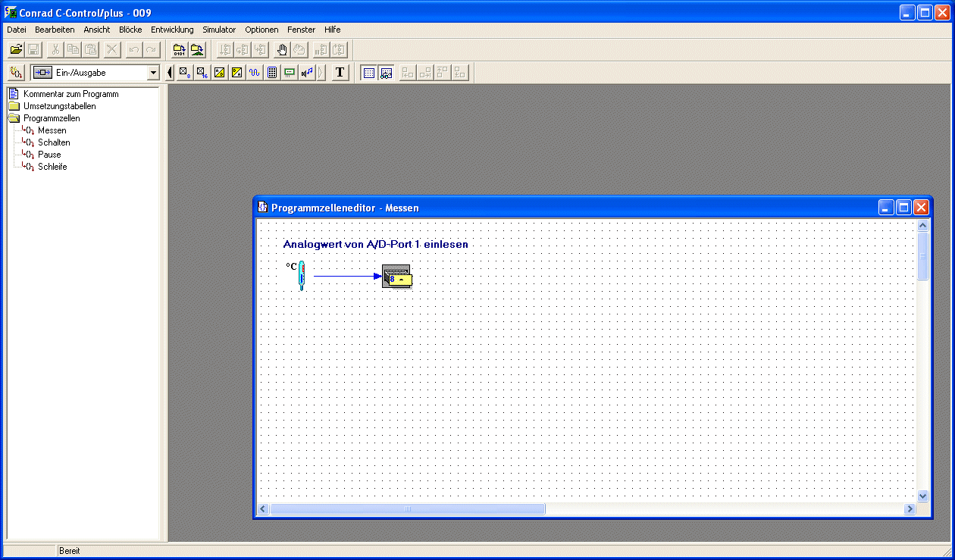The height and width of the screenshot is (560, 955).
Task: Open the Bearbeiten menu
Action: [x=55, y=30]
